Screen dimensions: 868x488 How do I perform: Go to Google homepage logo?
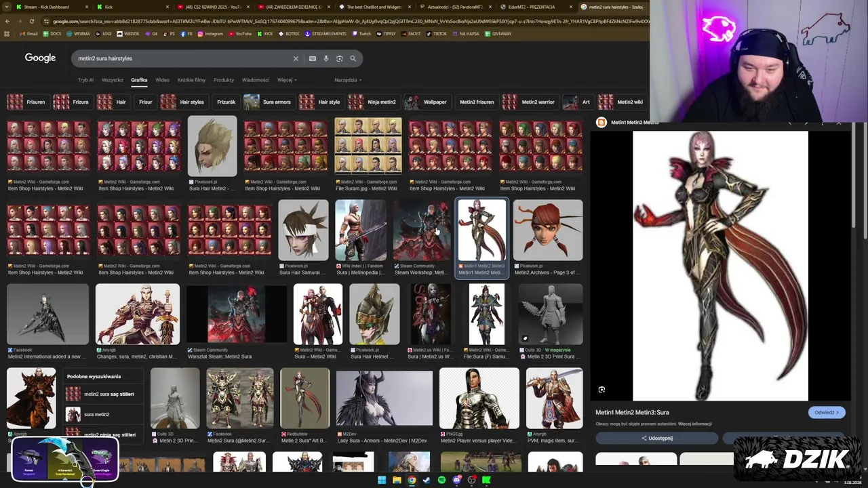tap(40, 58)
